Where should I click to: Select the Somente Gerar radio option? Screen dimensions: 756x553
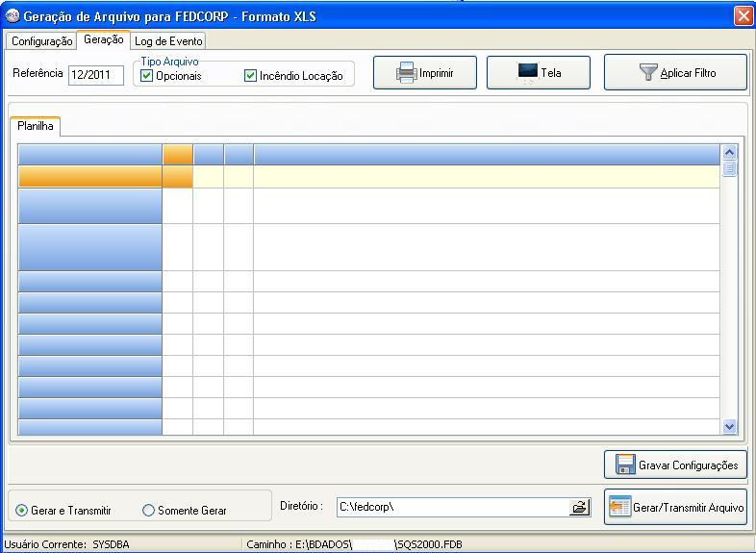(x=149, y=511)
